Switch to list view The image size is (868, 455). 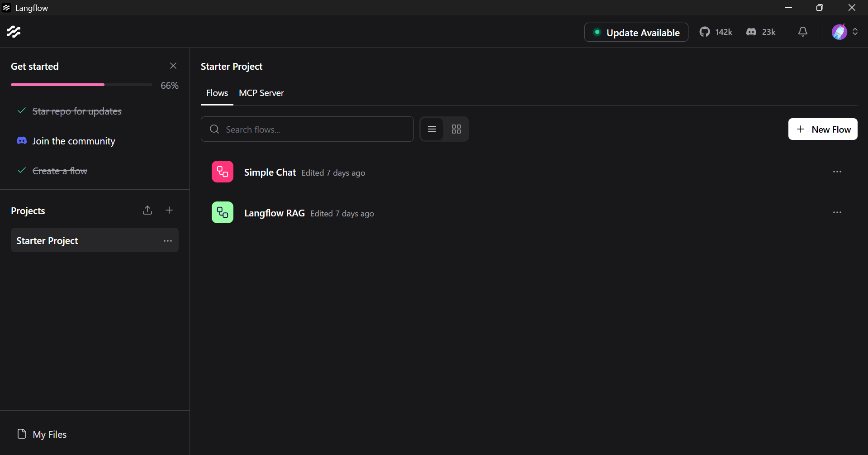tap(432, 129)
